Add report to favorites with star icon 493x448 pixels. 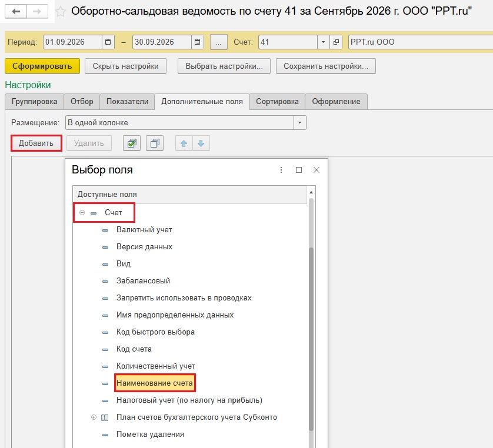point(61,12)
